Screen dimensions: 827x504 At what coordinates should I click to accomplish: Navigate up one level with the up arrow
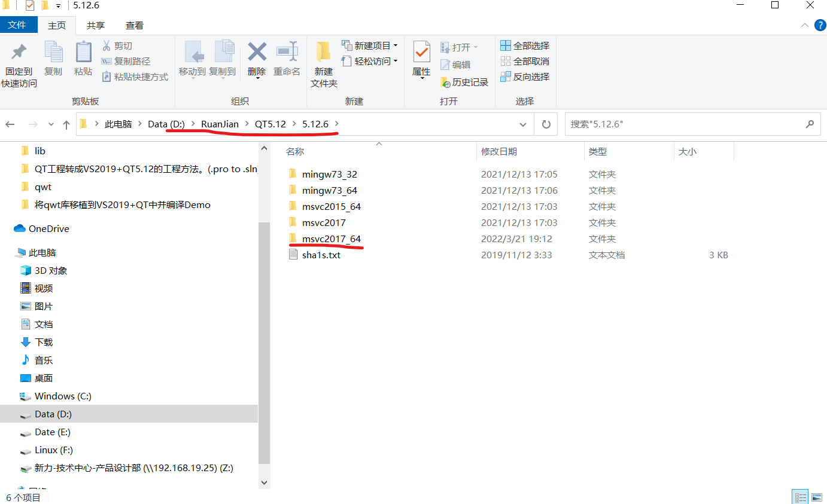[x=66, y=124]
